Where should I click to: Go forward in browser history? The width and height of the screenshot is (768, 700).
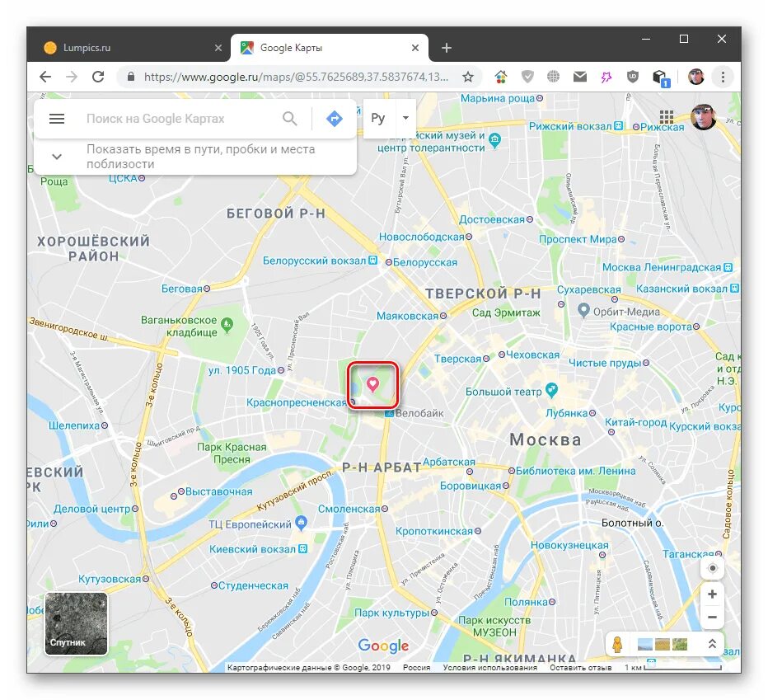click(x=72, y=77)
